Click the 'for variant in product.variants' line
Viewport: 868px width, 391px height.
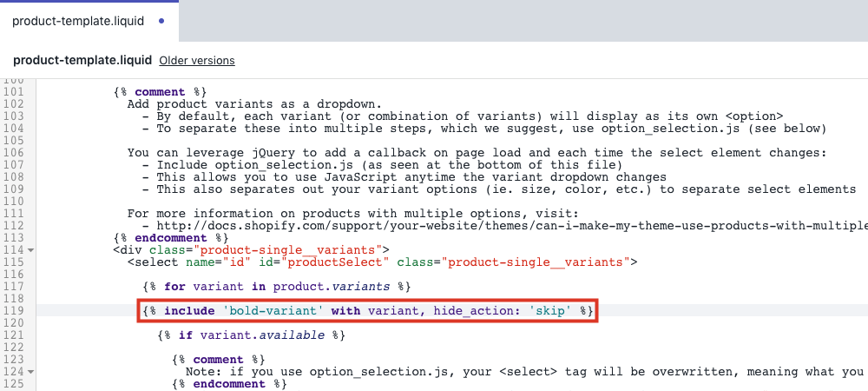(x=276, y=287)
